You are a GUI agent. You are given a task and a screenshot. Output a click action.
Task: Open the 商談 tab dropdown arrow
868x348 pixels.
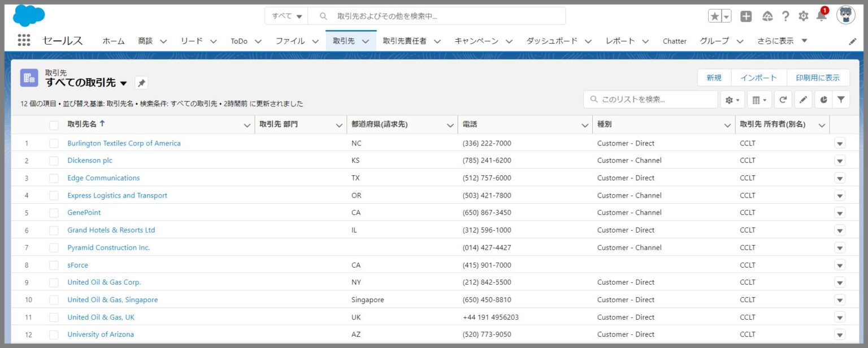(x=163, y=41)
